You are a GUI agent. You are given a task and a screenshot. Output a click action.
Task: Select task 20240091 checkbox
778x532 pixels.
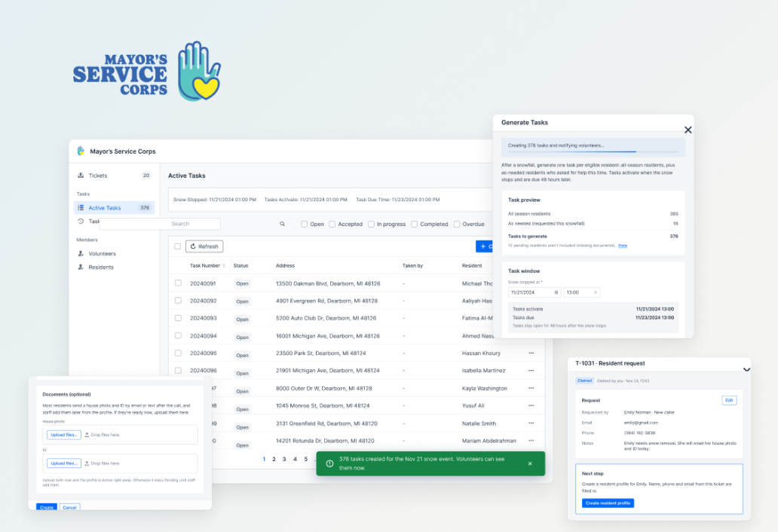coord(178,283)
